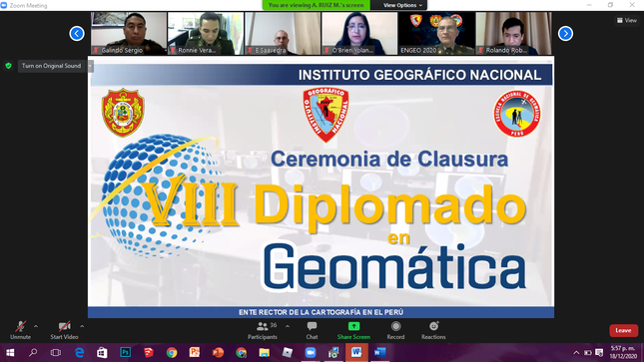Viewport: 644px width, 362px height.
Task: Expand the arrow next to Participants
Action: (x=288, y=327)
